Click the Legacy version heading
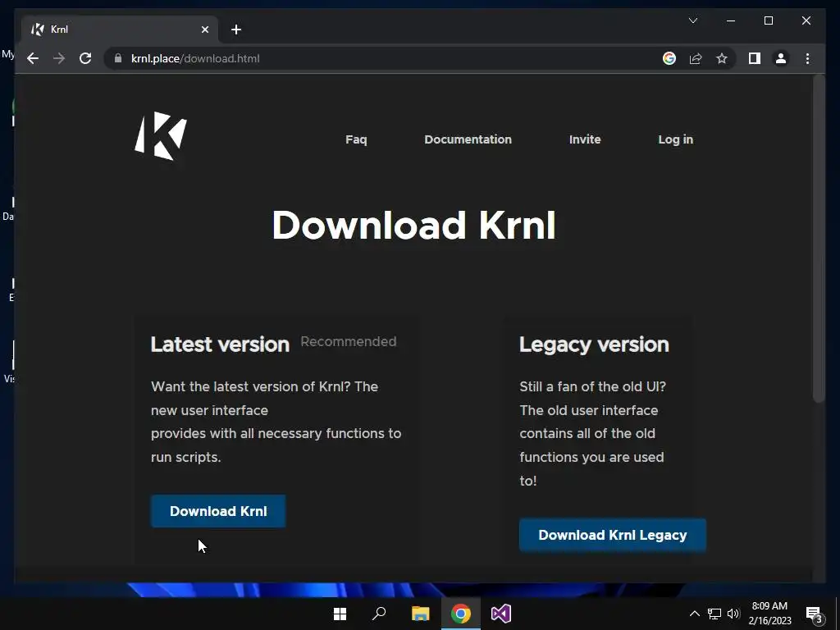 pyautogui.click(x=594, y=345)
